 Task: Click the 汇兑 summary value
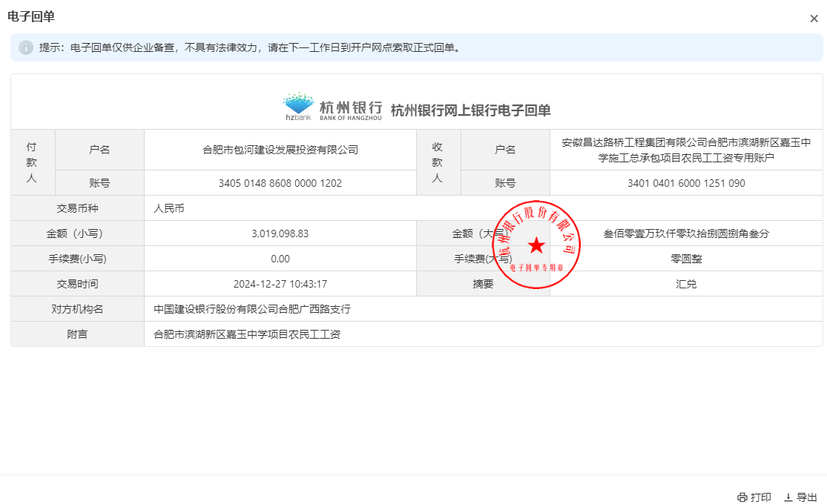(x=686, y=284)
